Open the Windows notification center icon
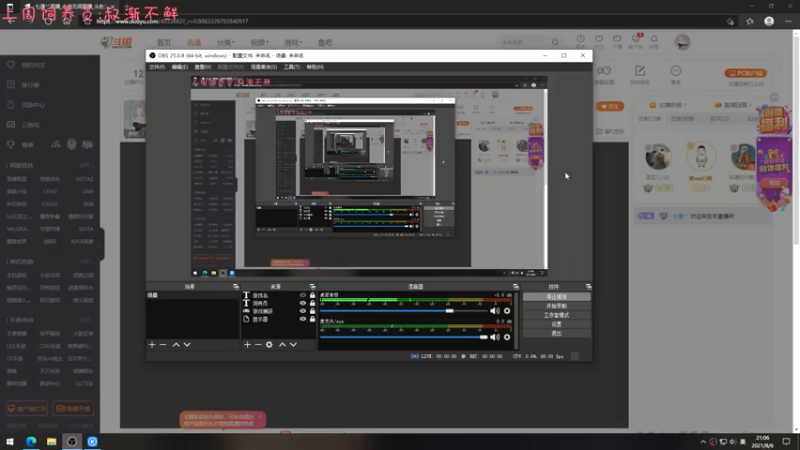Image resolution: width=800 pixels, height=450 pixels. [x=787, y=442]
